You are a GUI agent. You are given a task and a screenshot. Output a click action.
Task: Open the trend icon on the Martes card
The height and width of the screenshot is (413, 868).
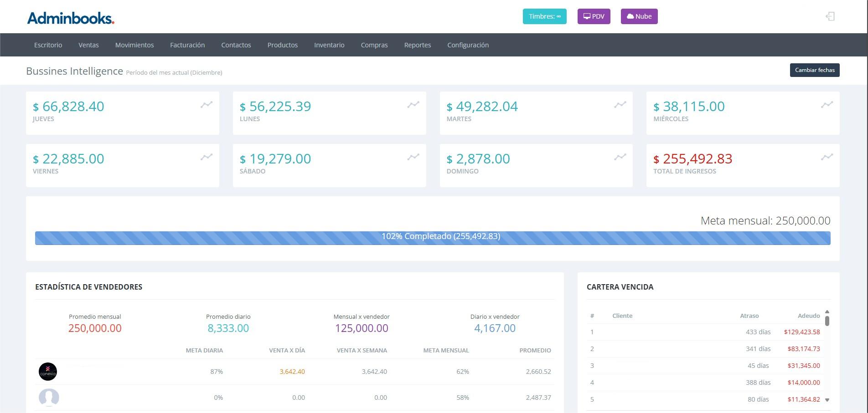(x=620, y=105)
